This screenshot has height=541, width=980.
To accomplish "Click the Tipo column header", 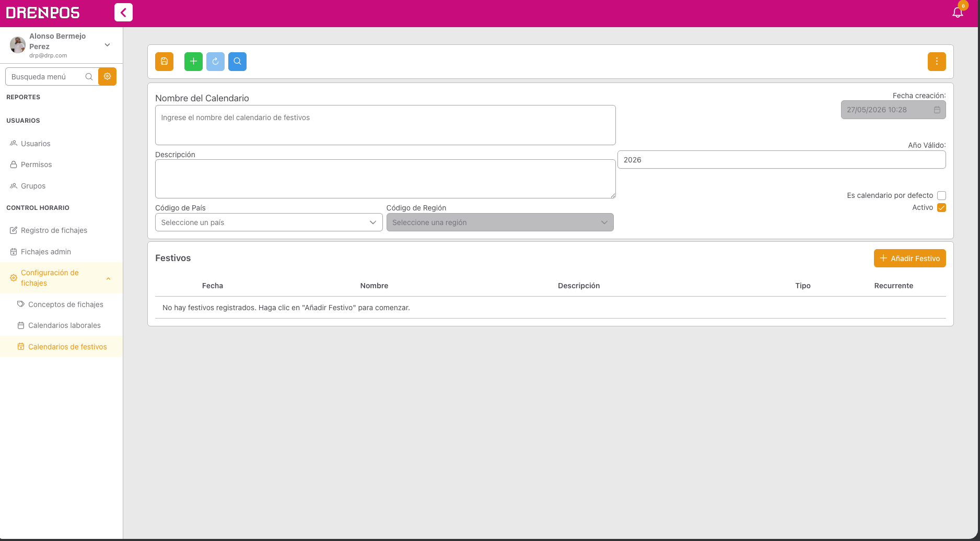I will 803,286.
